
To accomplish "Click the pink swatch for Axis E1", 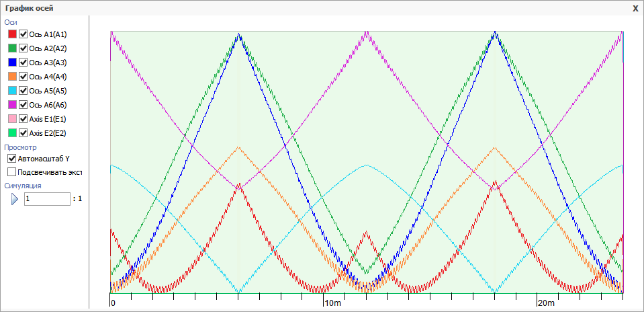I will 12,119.
